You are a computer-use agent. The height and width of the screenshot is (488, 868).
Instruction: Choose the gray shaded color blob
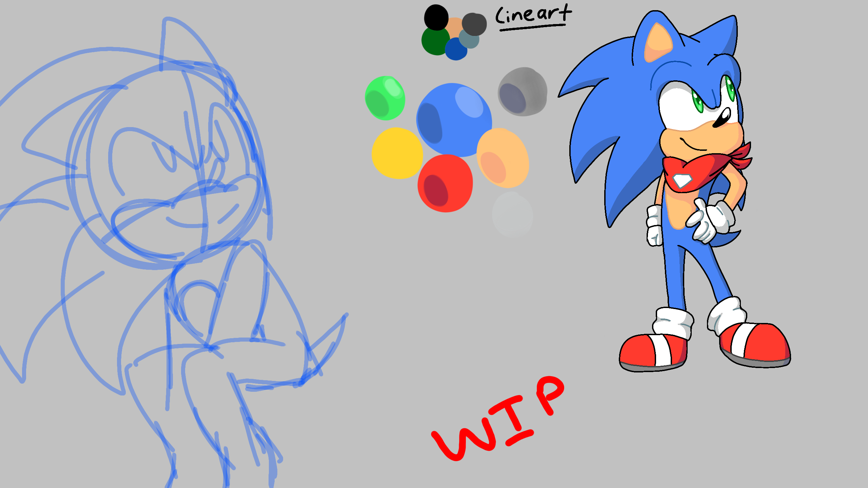522,91
